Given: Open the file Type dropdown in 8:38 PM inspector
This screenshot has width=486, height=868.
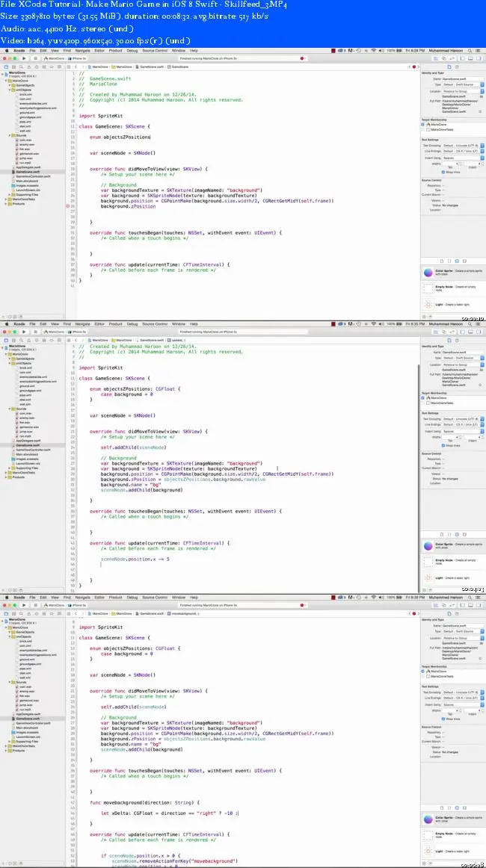Looking at the screenshot, I should pyautogui.click(x=462, y=632).
